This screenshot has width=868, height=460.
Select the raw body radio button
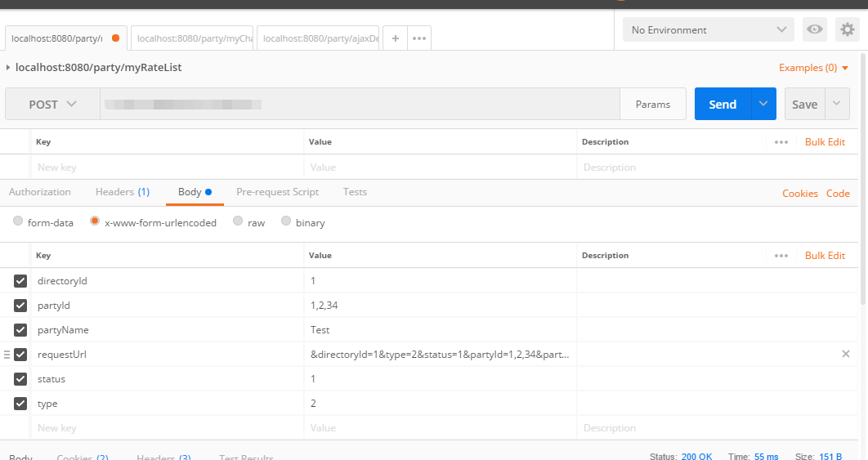coord(238,221)
